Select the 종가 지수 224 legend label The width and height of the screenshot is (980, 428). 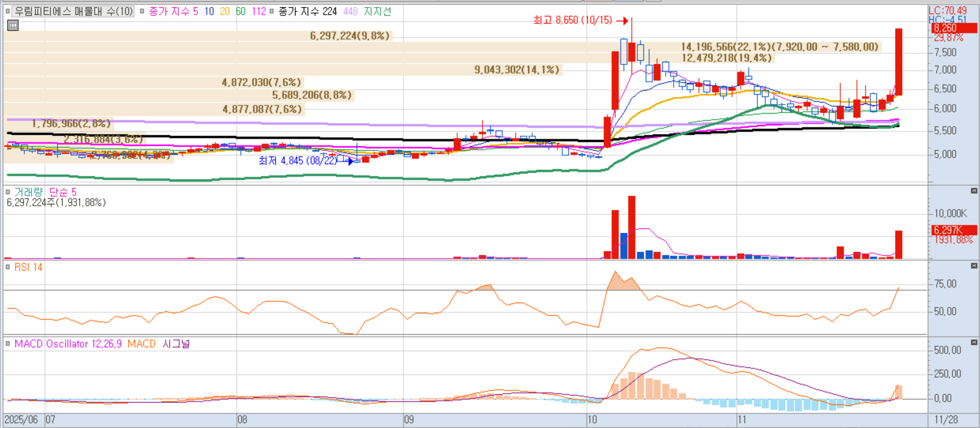[308, 11]
